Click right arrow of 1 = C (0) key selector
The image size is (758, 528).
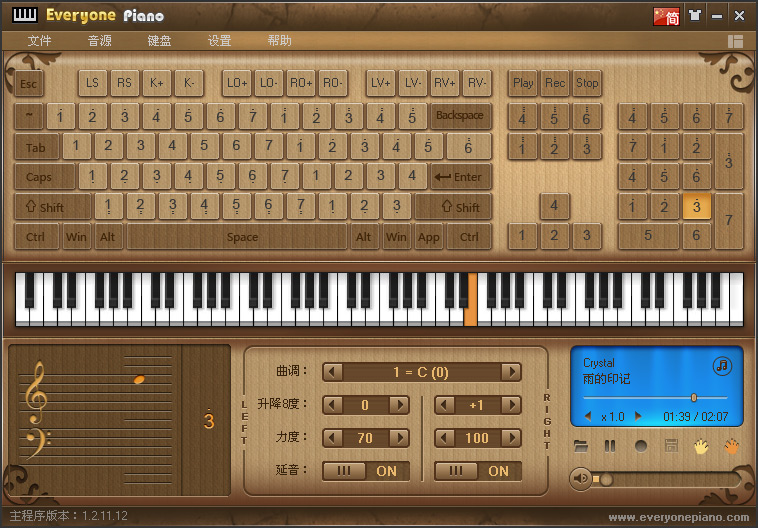click(x=511, y=372)
